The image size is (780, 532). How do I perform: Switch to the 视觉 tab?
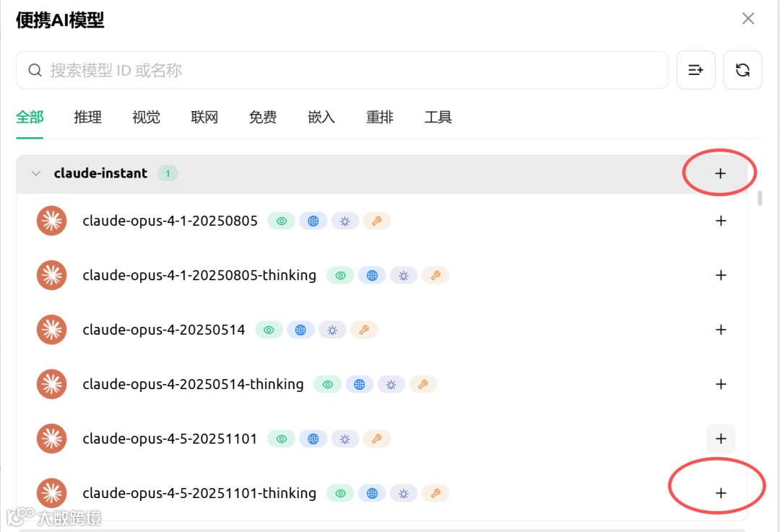(146, 118)
